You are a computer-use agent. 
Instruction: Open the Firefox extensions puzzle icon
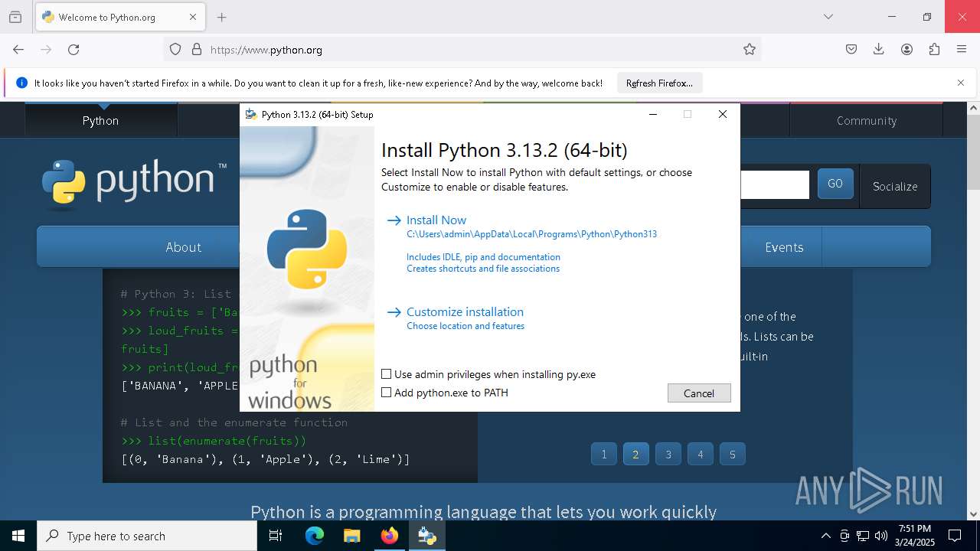[934, 49]
